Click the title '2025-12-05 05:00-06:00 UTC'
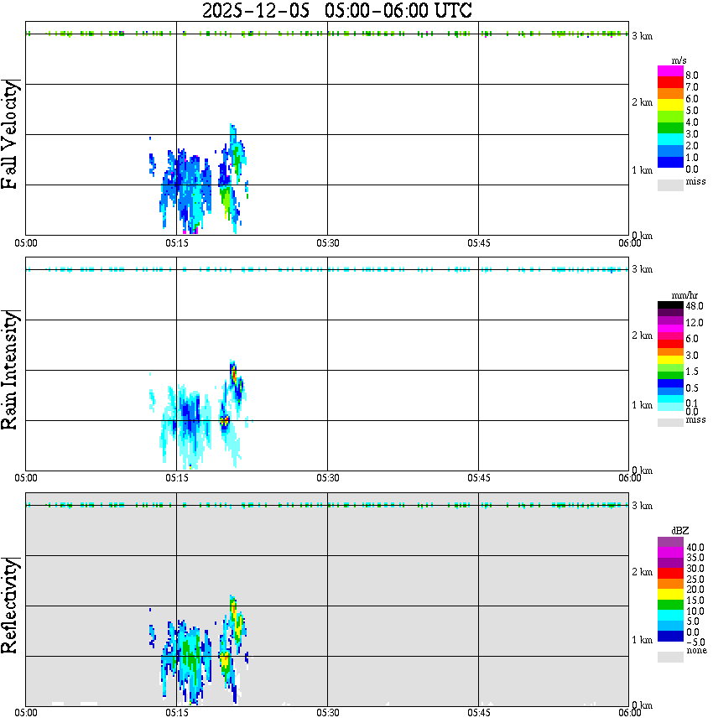Screen dimensions: 713x728 (x=336, y=10)
